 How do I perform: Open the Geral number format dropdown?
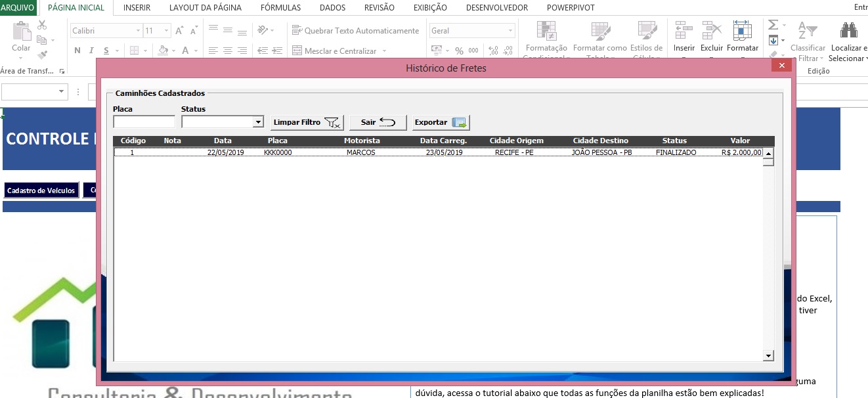coord(510,31)
